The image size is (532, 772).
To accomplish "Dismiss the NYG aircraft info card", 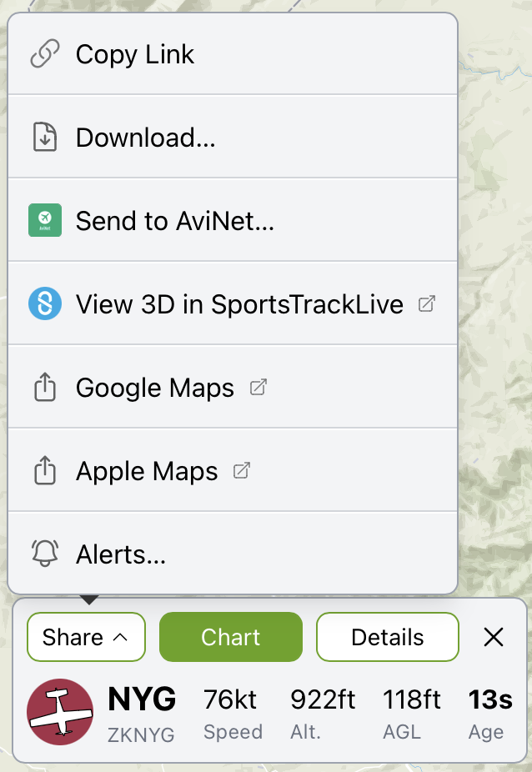I will (494, 638).
